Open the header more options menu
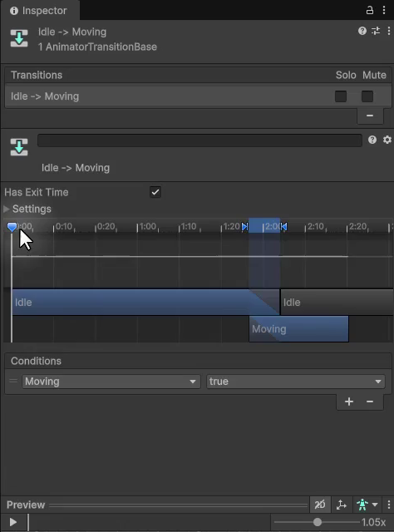 click(x=389, y=31)
